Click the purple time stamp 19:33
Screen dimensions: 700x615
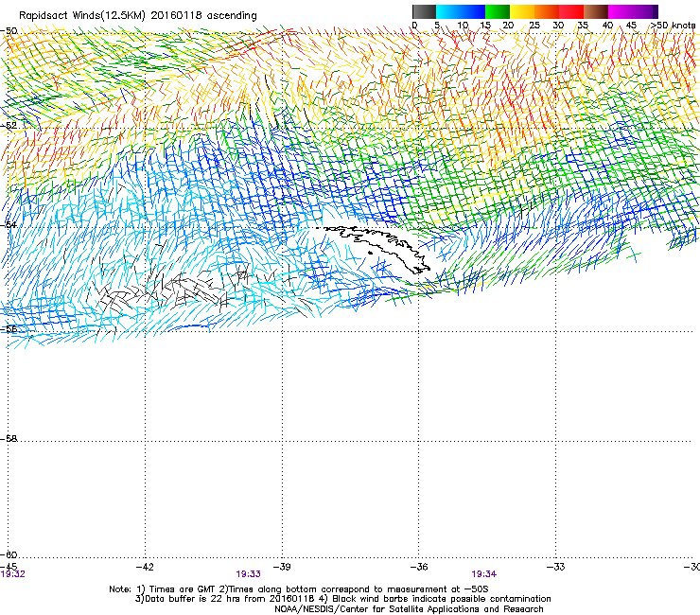(x=248, y=574)
